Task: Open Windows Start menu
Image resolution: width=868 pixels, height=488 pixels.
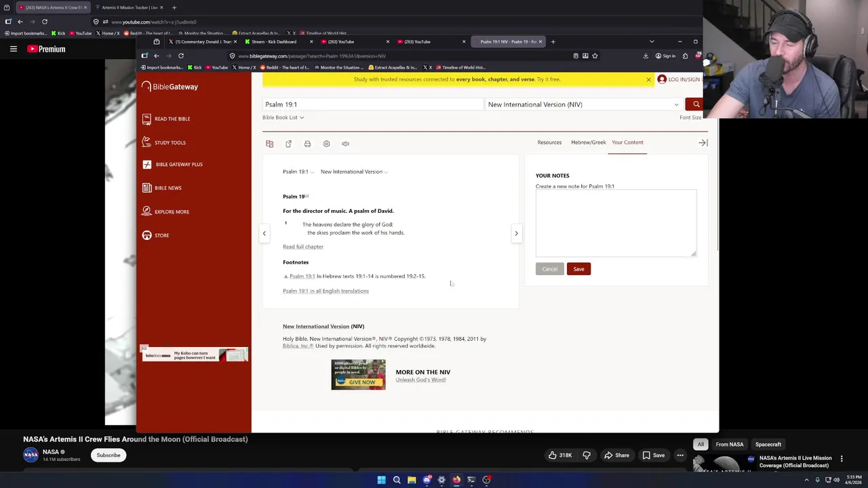Action: [381, 480]
